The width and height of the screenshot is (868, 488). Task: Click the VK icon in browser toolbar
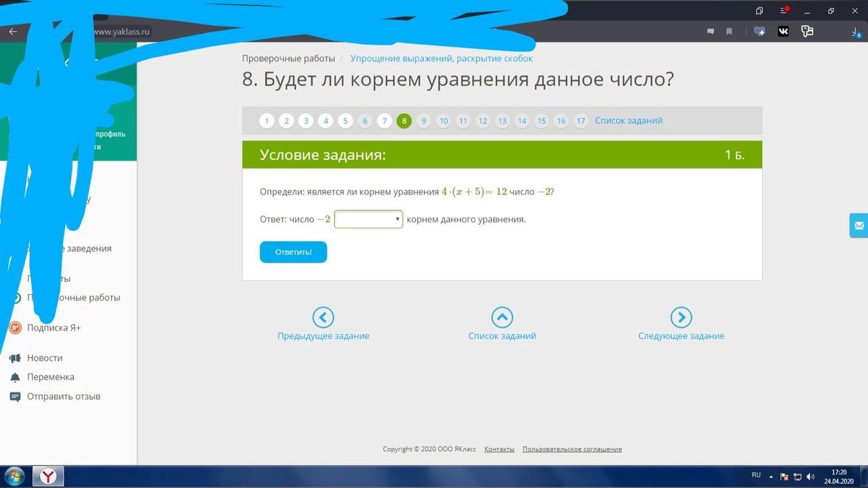[783, 31]
